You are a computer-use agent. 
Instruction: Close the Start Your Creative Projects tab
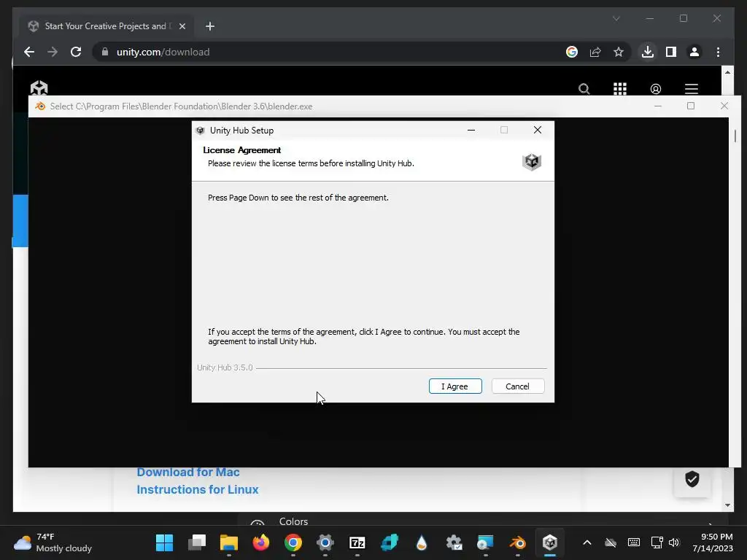182,26
